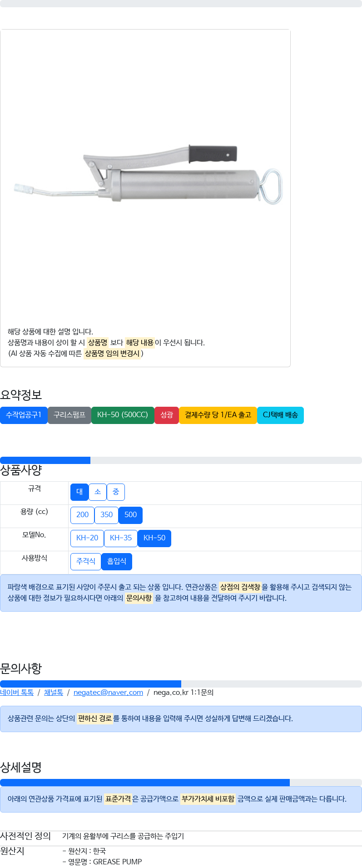Click the CJ택배 배송 shipping tag
This screenshot has height=868, width=362.
(x=280, y=415)
